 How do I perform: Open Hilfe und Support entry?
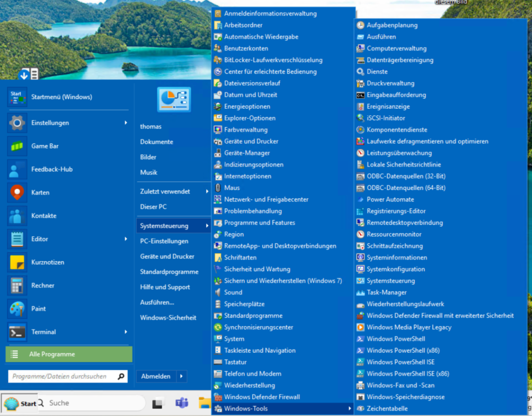[165, 287]
